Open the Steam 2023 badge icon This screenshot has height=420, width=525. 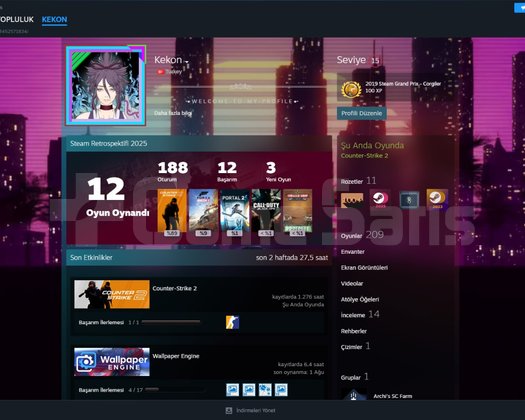tap(380, 200)
